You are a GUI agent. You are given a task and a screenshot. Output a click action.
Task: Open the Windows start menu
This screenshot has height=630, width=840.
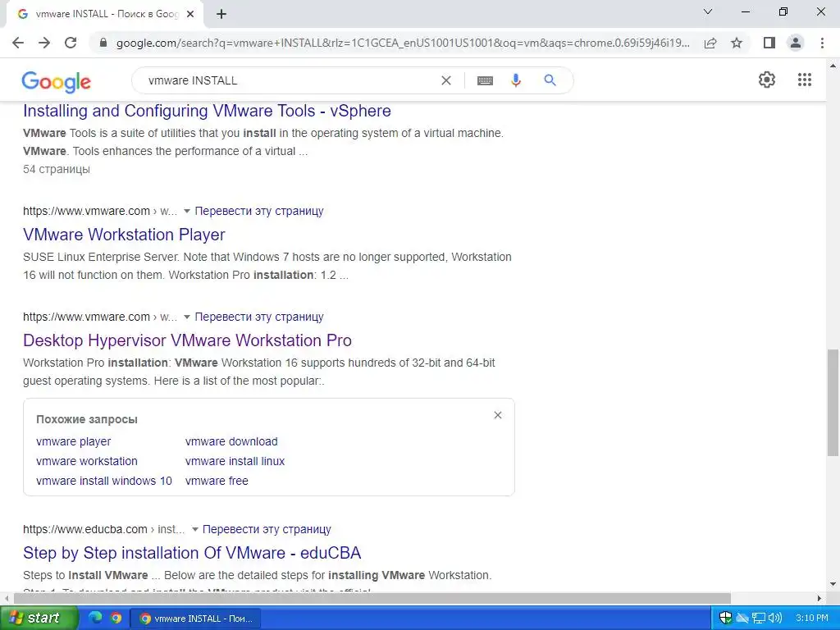point(39,618)
